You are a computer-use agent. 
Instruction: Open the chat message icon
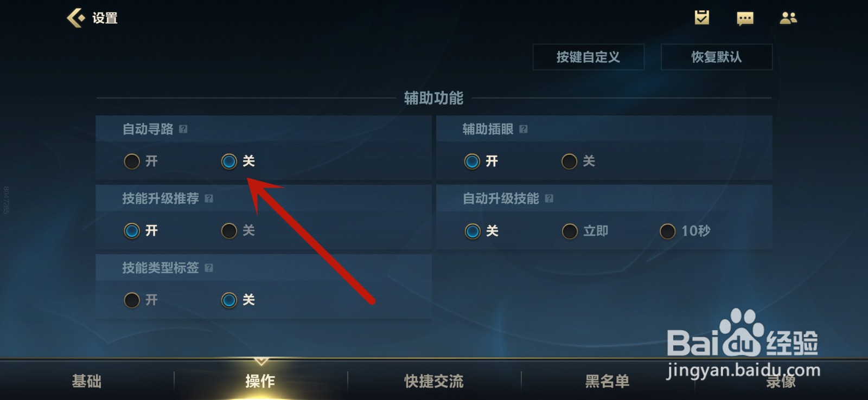click(x=745, y=18)
